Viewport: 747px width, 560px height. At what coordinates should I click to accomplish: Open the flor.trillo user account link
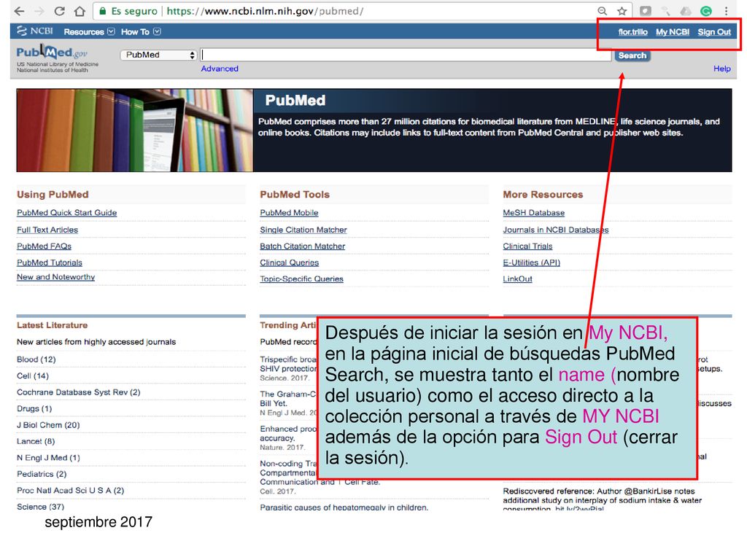pyautogui.click(x=632, y=32)
